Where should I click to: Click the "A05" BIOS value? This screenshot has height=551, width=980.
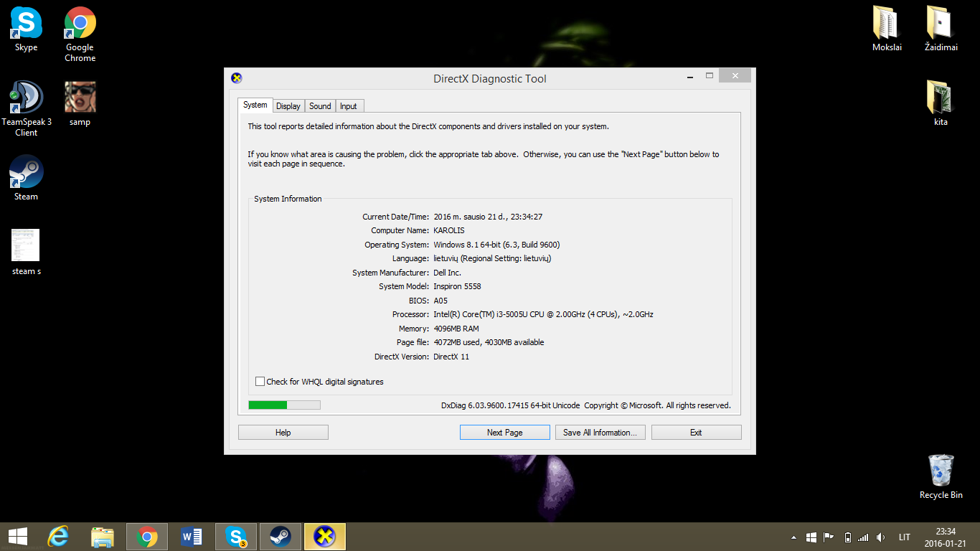(x=440, y=301)
